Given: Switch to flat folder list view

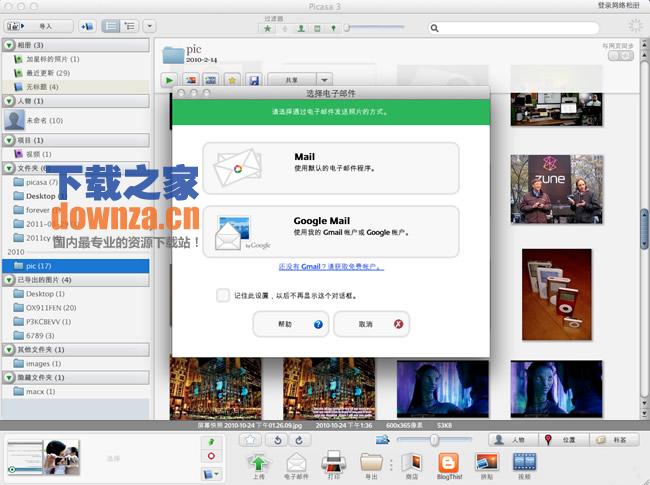Looking at the screenshot, I should pyautogui.click(x=110, y=27).
